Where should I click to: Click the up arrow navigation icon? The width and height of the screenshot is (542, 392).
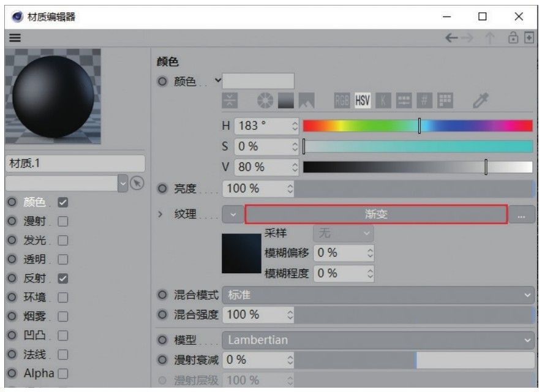[x=490, y=37]
